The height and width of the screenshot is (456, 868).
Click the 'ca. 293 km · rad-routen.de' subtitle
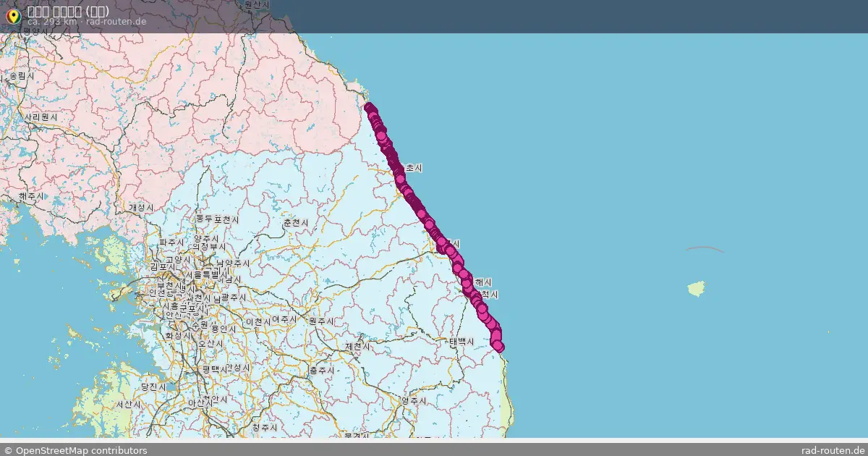[87, 22]
